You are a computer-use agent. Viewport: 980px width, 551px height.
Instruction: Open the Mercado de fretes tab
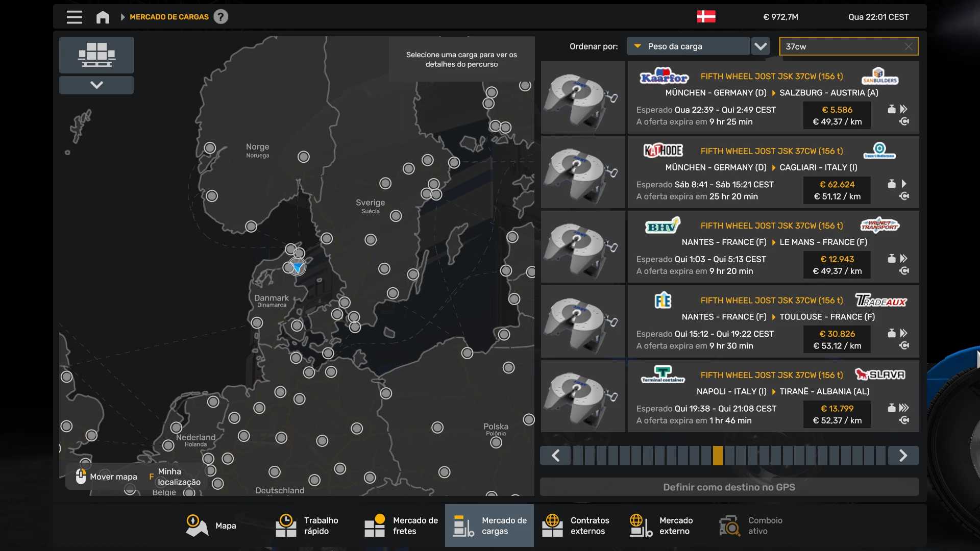pyautogui.click(x=401, y=525)
